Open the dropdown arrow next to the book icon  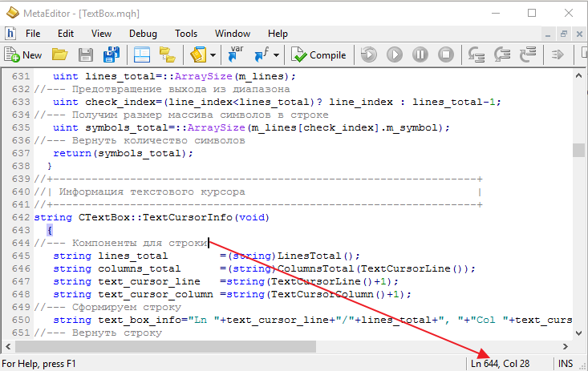(x=213, y=55)
